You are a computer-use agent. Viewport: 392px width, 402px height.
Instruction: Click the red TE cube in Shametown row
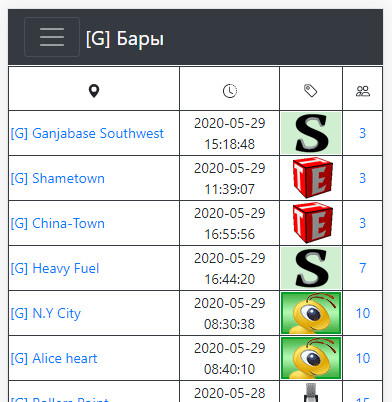312,178
